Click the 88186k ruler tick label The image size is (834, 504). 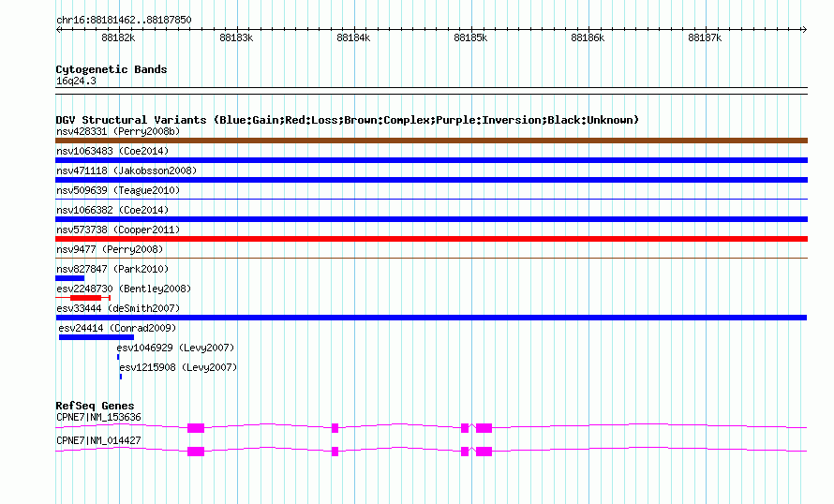[588, 37]
